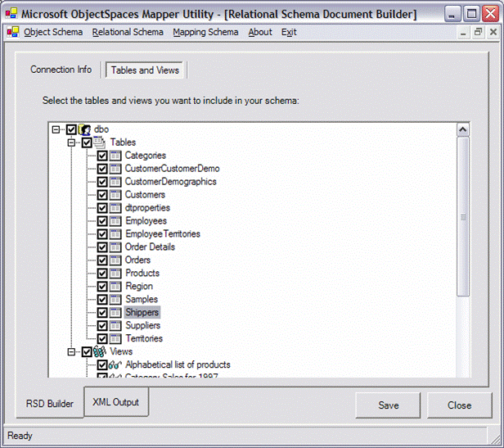This screenshot has height=448, width=504.
Task: Click the scroll up arrow of the tree list
Action: [x=463, y=129]
